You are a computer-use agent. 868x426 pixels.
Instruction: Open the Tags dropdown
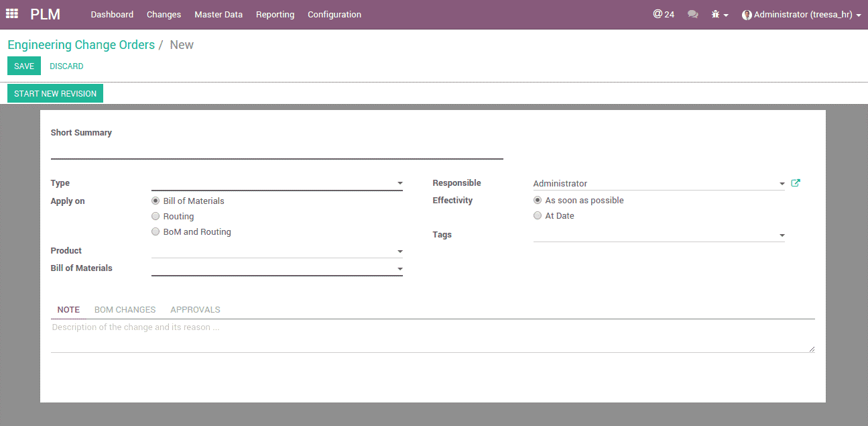pos(782,235)
